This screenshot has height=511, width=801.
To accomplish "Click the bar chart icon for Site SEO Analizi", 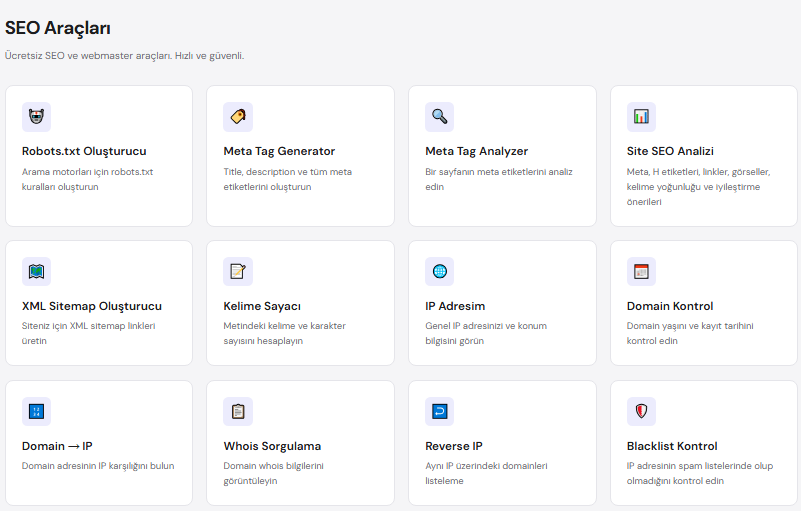I will click(x=641, y=117).
